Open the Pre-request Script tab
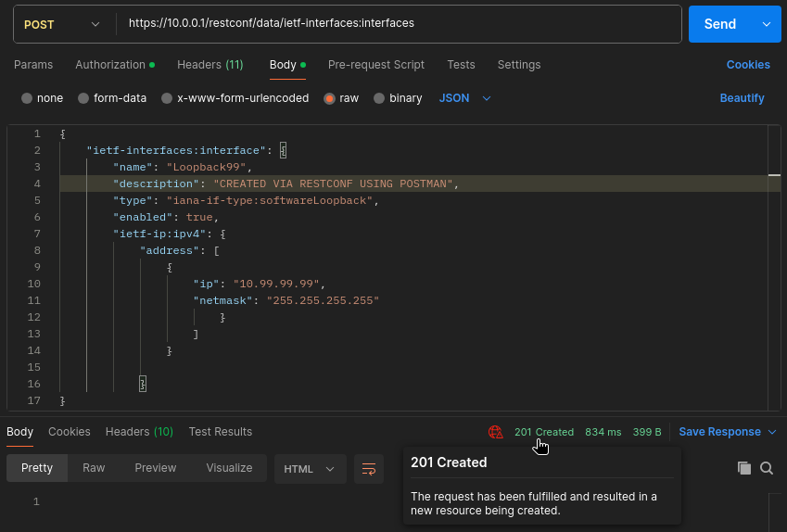Viewport: 787px width, 532px height. (376, 65)
